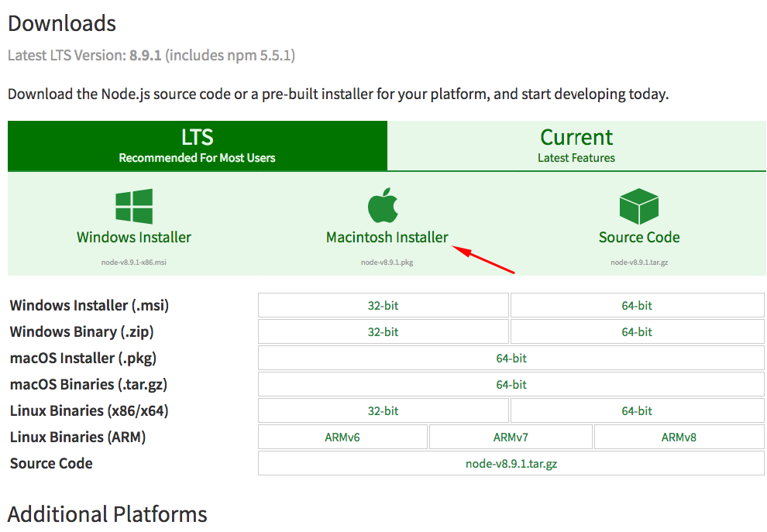Image resolution: width=767 pixels, height=532 pixels.
Task: Download Linux Binaries ARMv6
Action: click(x=342, y=438)
